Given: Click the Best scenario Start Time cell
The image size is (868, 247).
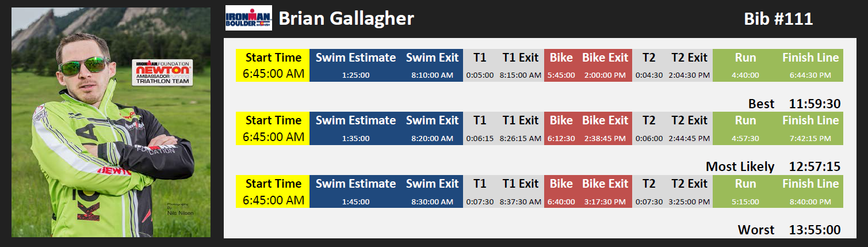Looking at the screenshot, I should click(273, 66).
